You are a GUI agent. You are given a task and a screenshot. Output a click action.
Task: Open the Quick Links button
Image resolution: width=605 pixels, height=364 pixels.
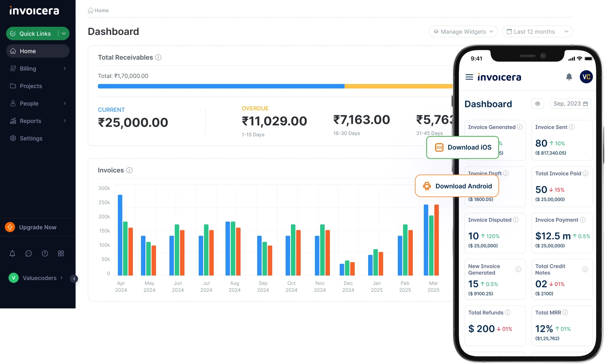(38, 34)
